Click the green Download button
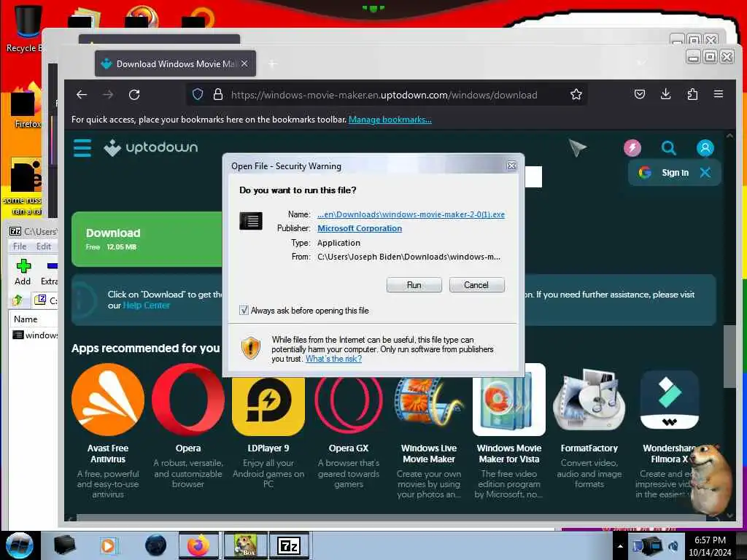This screenshot has height=560, width=747. point(147,239)
